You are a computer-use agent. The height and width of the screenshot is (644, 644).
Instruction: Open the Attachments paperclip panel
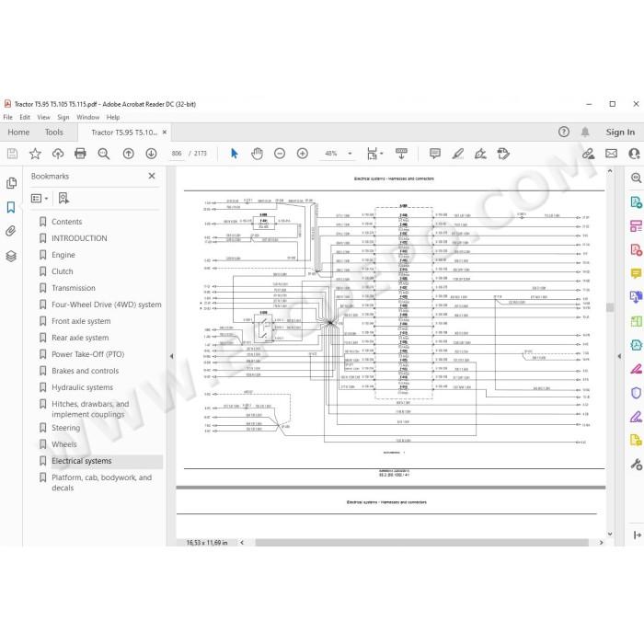click(11, 231)
